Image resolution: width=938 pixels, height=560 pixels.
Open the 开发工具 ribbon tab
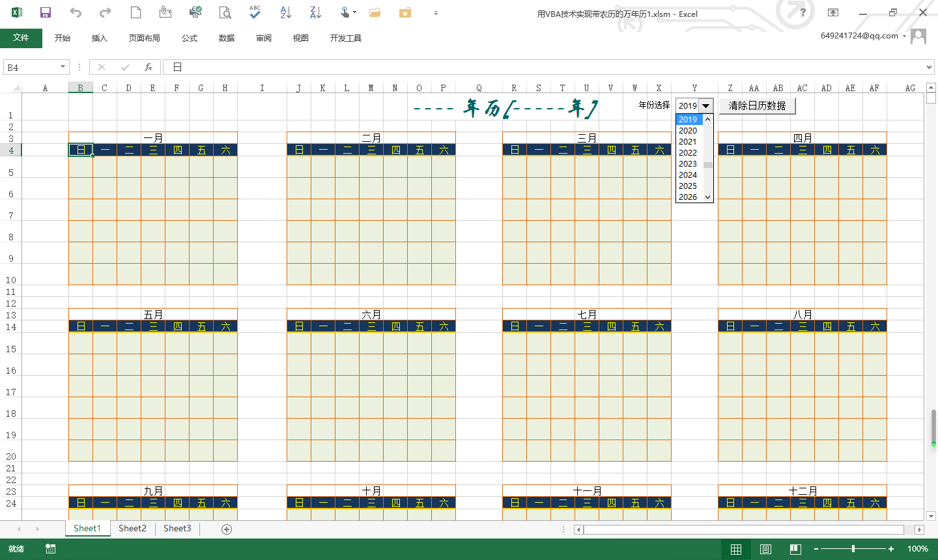click(x=345, y=38)
